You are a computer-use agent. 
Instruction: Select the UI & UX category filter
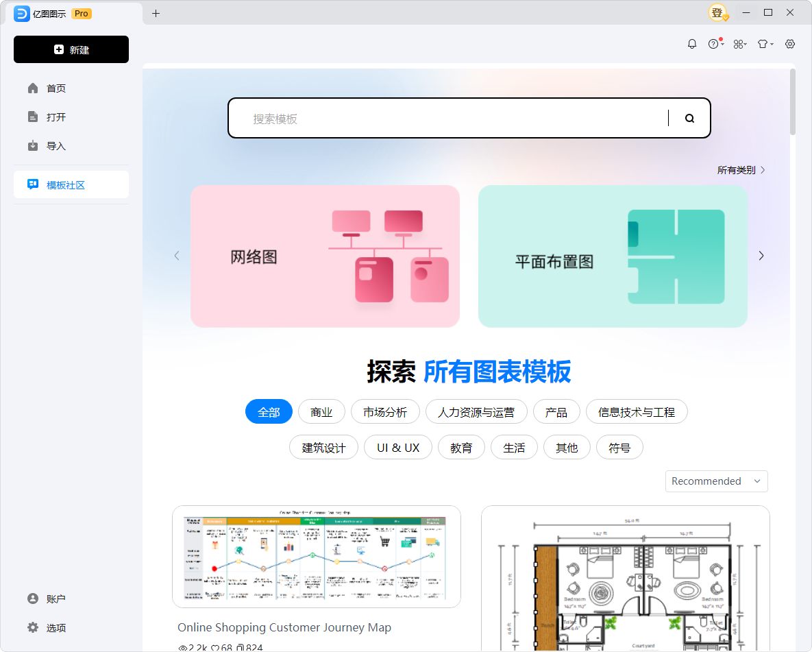click(x=397, y=448)
